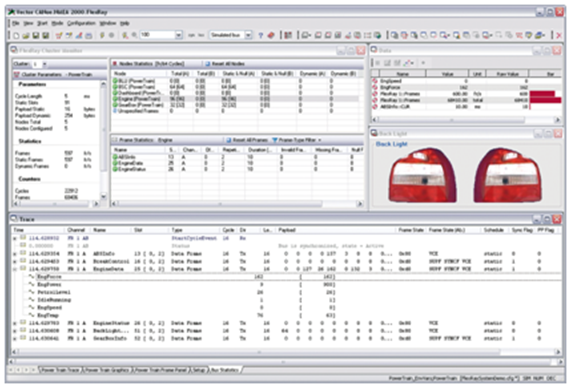This screenshot has height=388, width=571.
Task: Click the Cluster Parameters icon in the Cluster Monitor
Action: click(x=16, y=75)
